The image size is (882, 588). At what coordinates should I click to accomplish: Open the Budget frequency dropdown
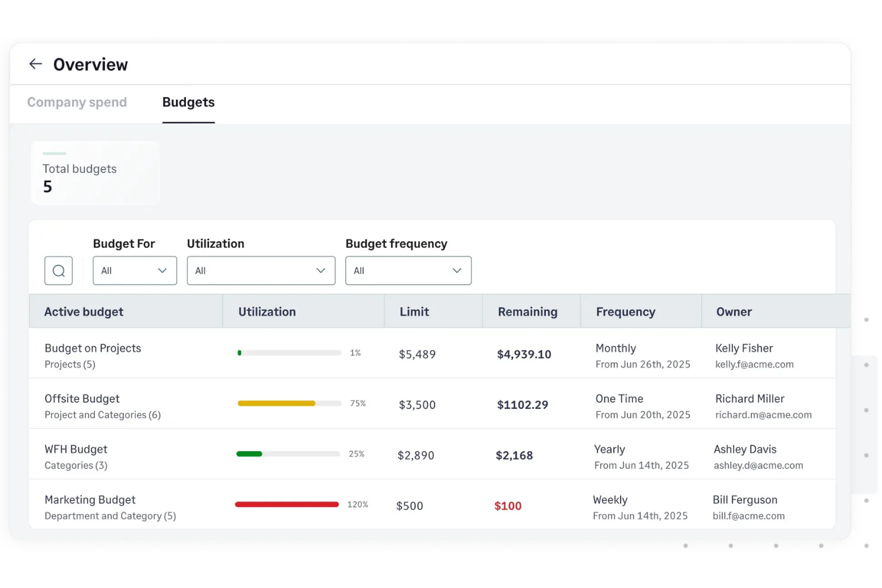coord(408,270)
